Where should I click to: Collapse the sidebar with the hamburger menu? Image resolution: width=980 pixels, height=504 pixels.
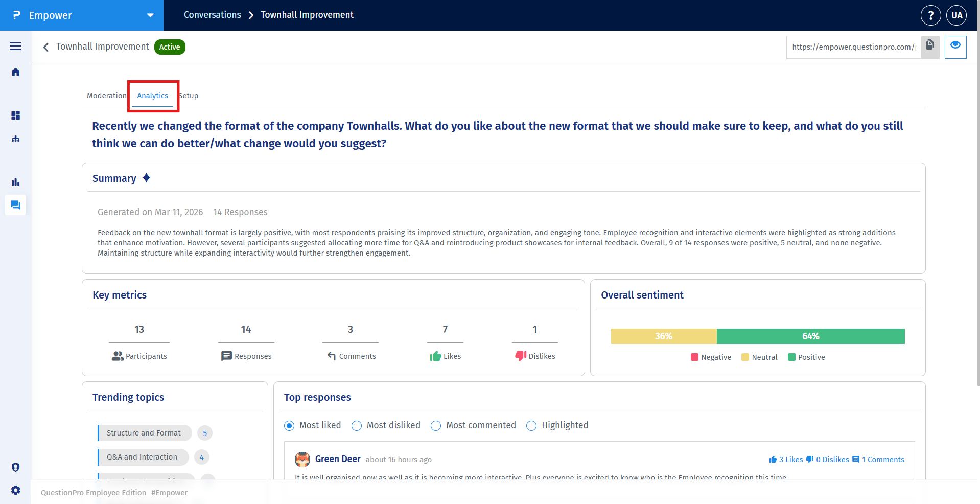click(15, 46)
